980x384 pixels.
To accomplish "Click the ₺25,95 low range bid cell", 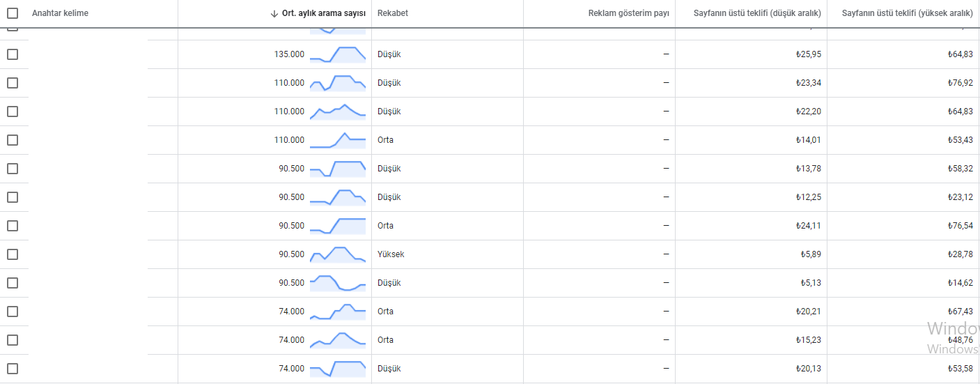I will [808, 54].
